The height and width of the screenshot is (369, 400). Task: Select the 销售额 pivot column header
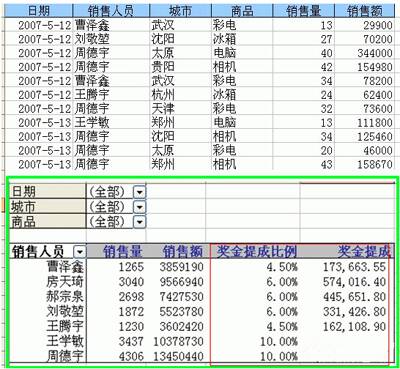183,252
